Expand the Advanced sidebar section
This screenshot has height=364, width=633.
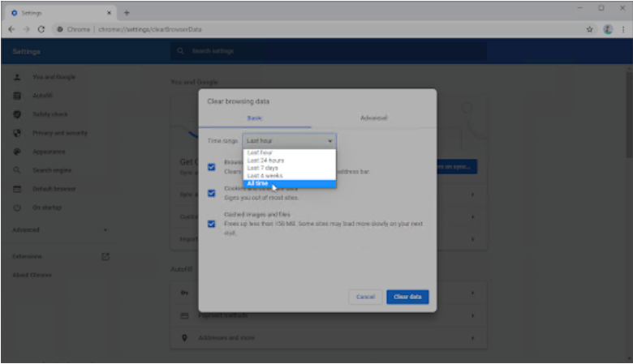click(x=61, y=229)
